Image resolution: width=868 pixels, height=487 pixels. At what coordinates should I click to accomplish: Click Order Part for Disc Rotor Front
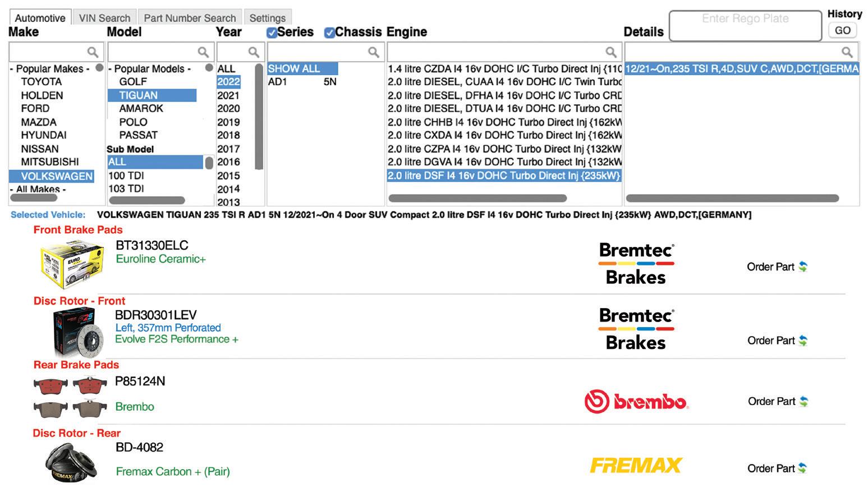pos(771,341)
